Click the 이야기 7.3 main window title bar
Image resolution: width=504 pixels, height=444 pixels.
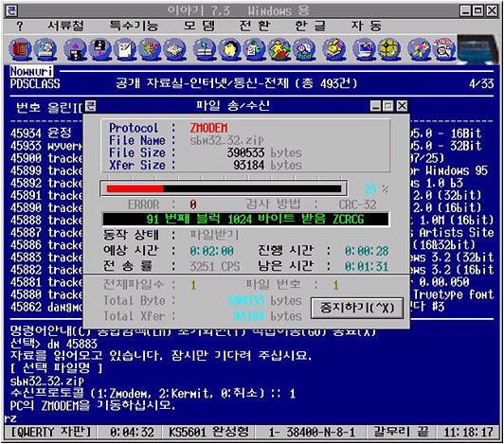238,11
